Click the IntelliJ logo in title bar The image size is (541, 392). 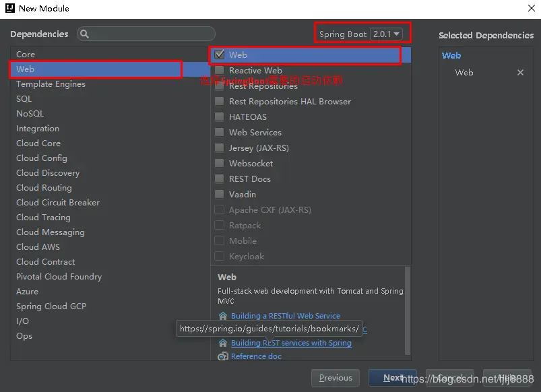[x=10, y=8]
